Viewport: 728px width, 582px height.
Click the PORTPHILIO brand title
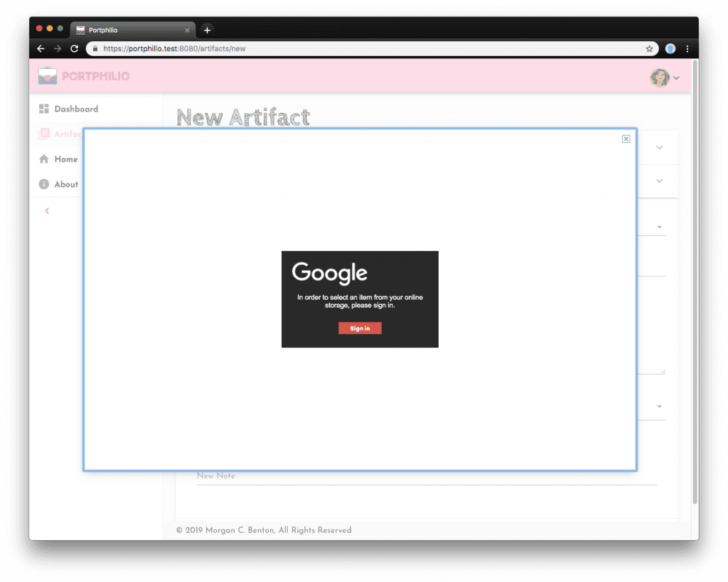[x=96, y=76]
